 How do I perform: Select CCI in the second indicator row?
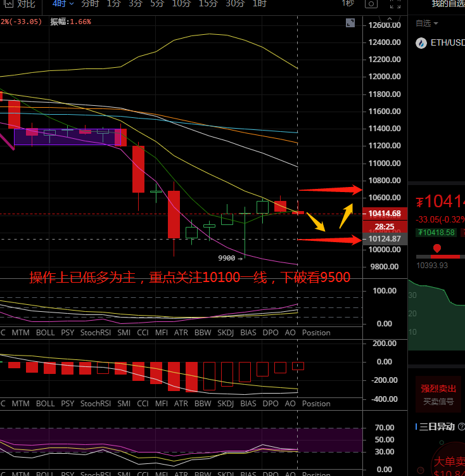click(x=143, y=404)
